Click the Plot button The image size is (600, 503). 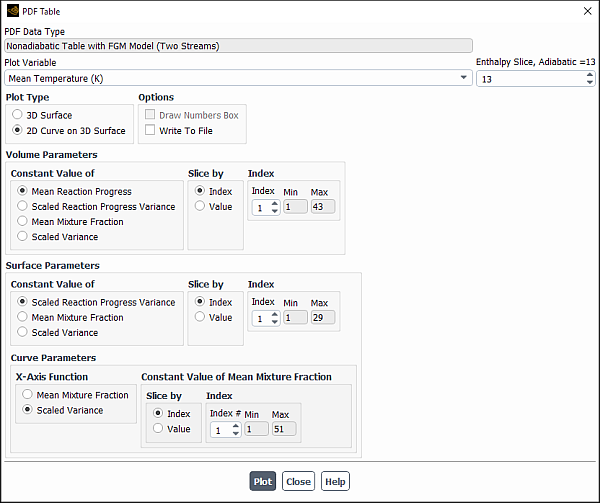[263, 481]
